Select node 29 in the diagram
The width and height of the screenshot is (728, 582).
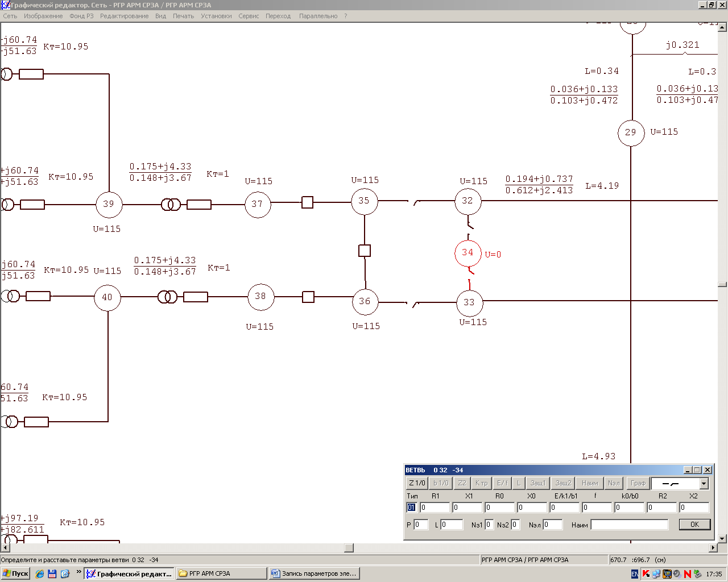pos(631,132)
